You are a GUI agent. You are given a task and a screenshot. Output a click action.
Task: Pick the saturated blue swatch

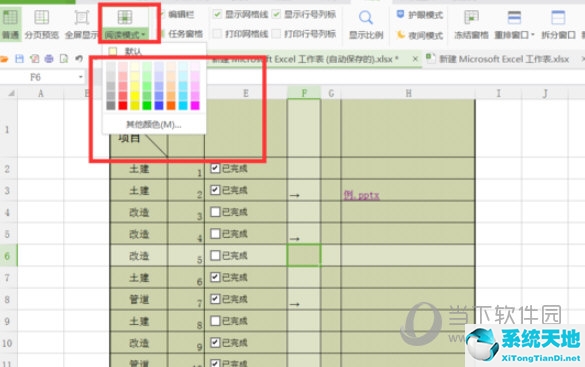pos(159,106)
